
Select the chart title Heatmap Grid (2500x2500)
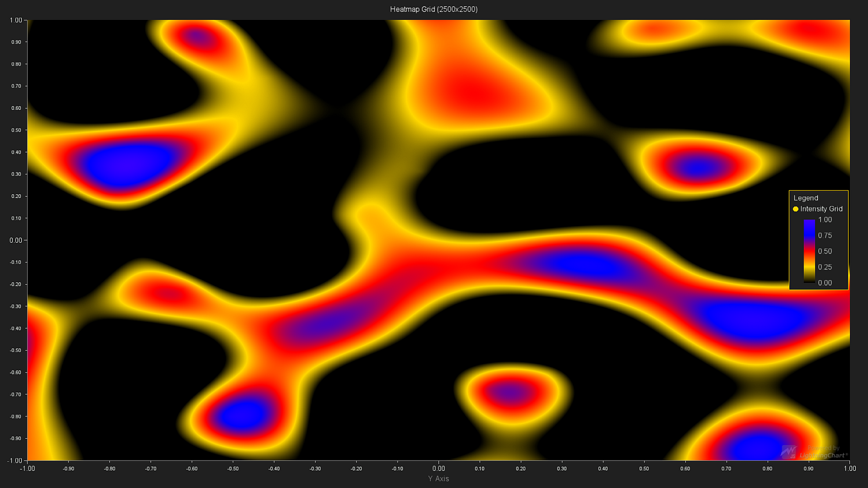(x=434, y=9)
